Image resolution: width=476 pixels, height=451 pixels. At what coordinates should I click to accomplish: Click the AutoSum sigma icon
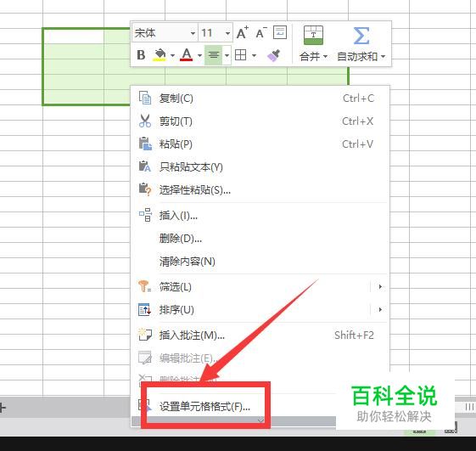(361, 36)
